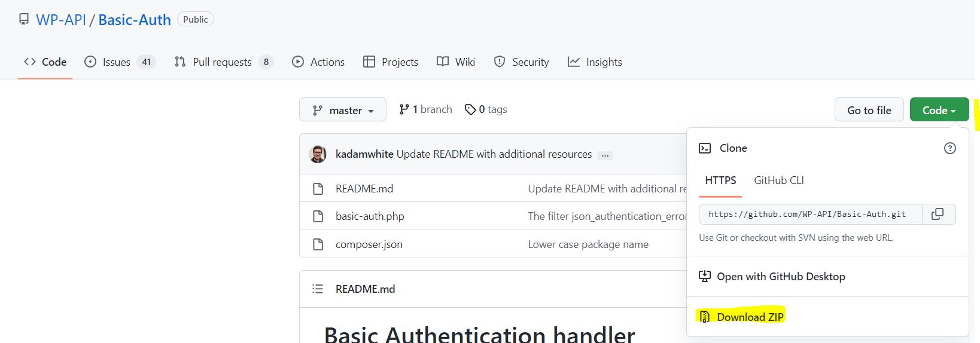This screenshot has width=980, height=343.
Task: Click the commit tags icon beside 0 tags
Action: [470, 109]
